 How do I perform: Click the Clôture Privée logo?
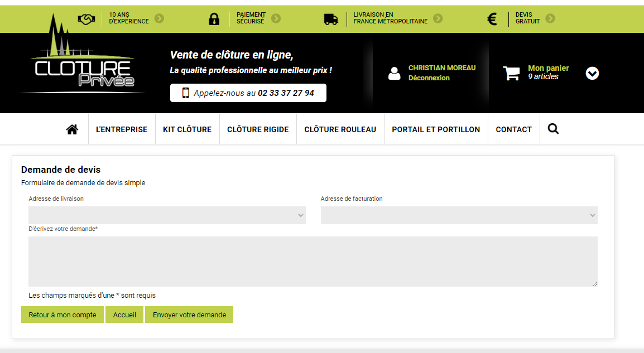point(83,54)
